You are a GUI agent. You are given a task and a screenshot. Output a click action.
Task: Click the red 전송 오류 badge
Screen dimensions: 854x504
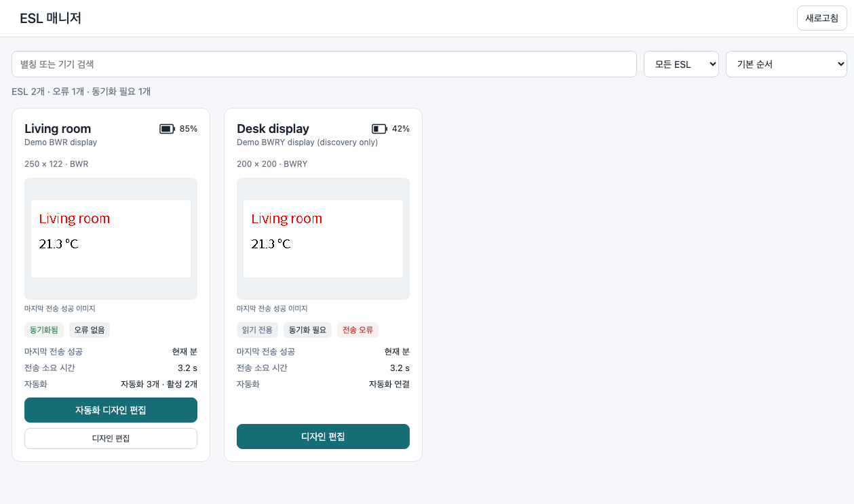(357, 330)
